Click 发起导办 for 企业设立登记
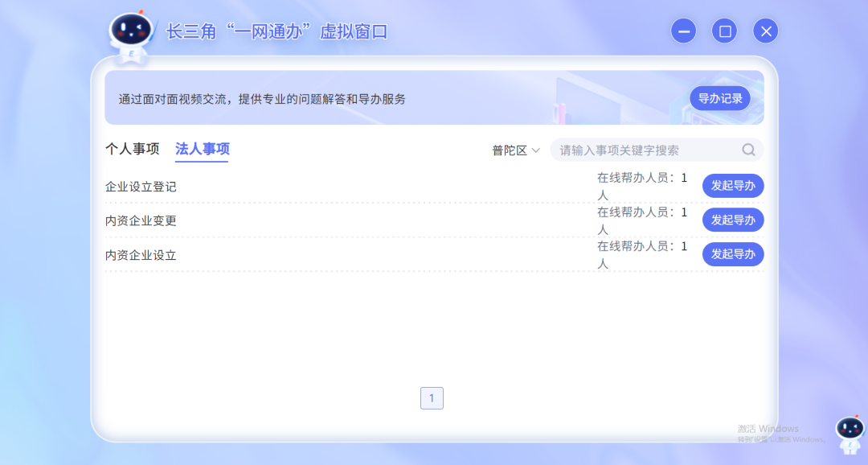This screenshot has width=868, height=465. [732, 186]
